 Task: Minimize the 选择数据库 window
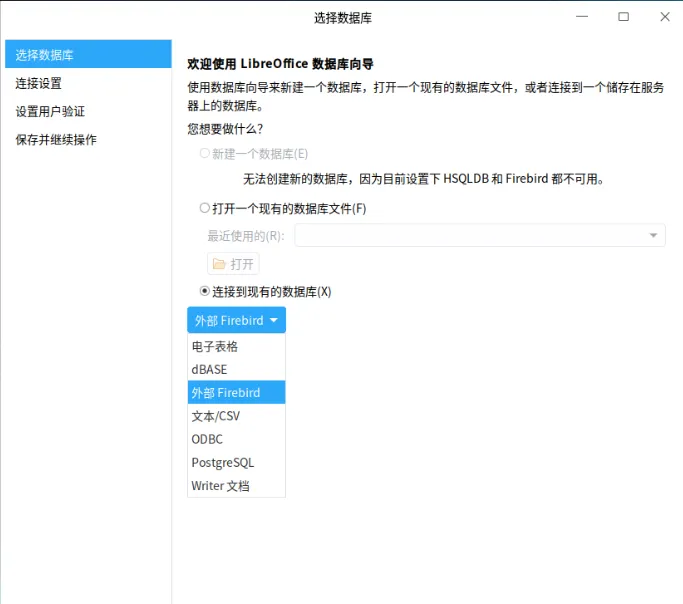click(x=582, y=17)
